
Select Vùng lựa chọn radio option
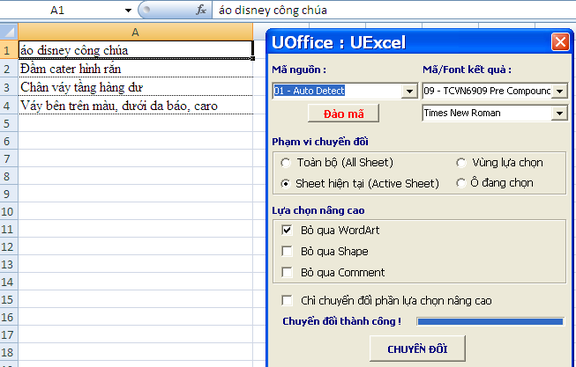461,163
